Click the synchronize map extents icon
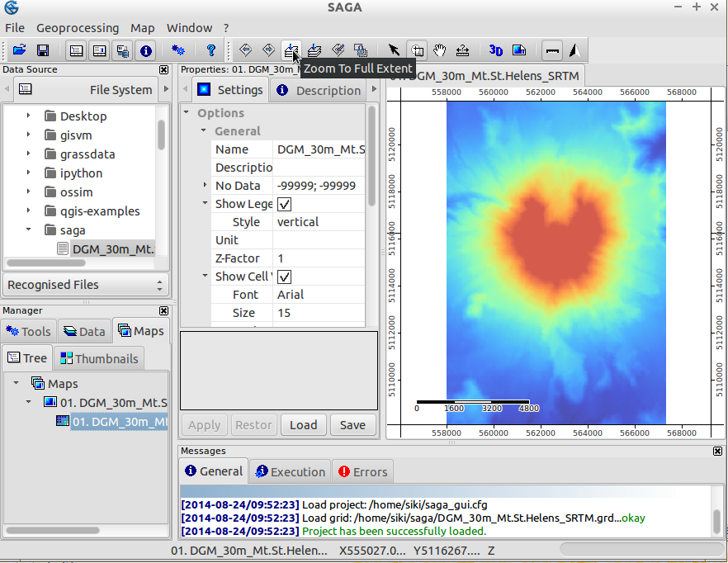Viewport: 728px width, 563px height. pos(361,50)
